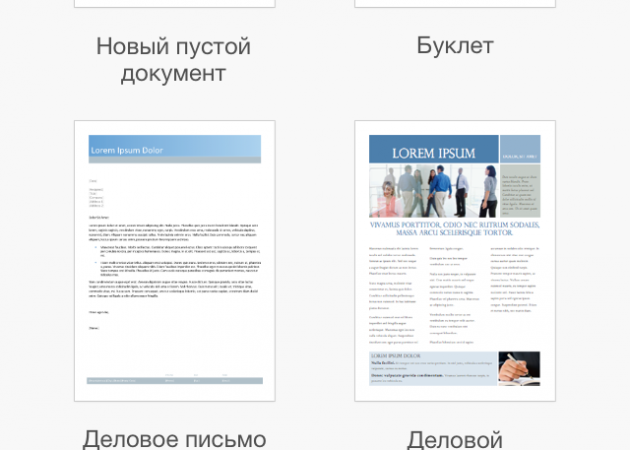
Task: Click the Деловое письмо caption text
Action: (x=174, y=438)
